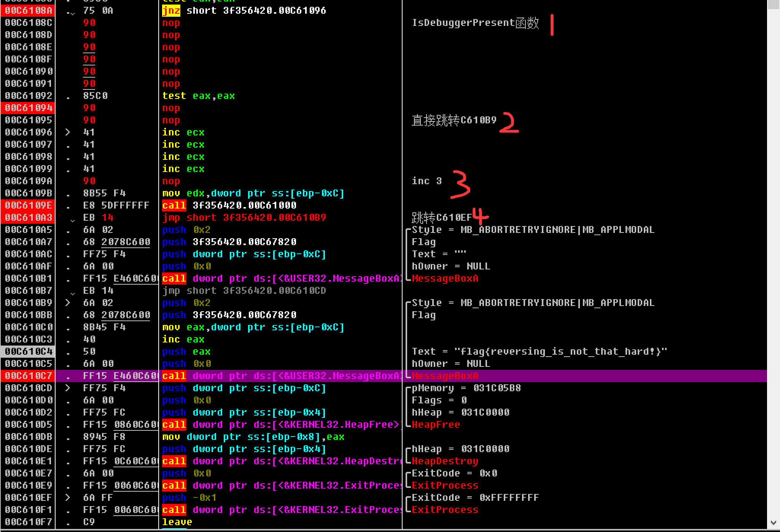Click hex bytes E8 5DFFFFFF
780x532 pixels.
click(116, 205)
